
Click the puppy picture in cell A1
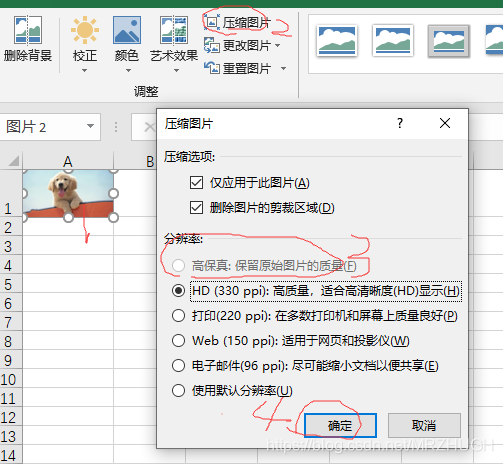[x=68, y=194]
